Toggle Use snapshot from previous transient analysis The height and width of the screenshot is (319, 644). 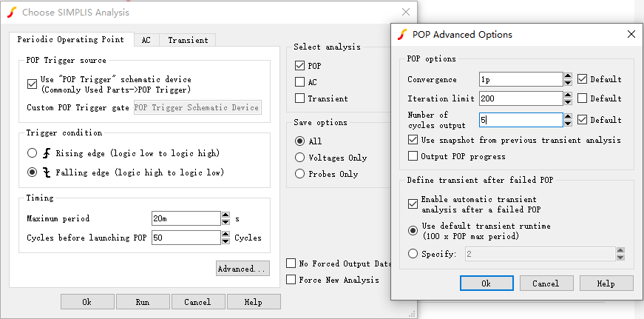413,140
